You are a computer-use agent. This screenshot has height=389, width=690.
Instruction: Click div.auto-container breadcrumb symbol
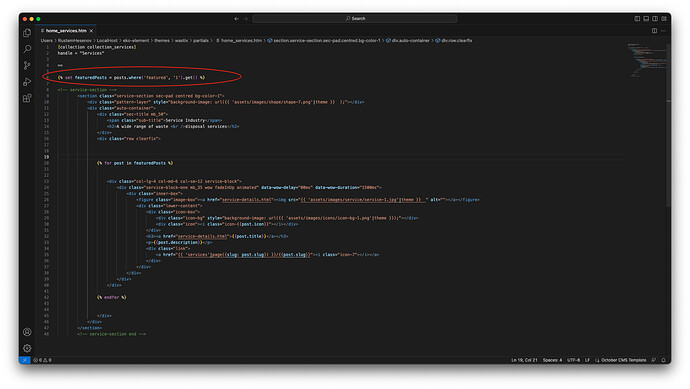point(408,40)
